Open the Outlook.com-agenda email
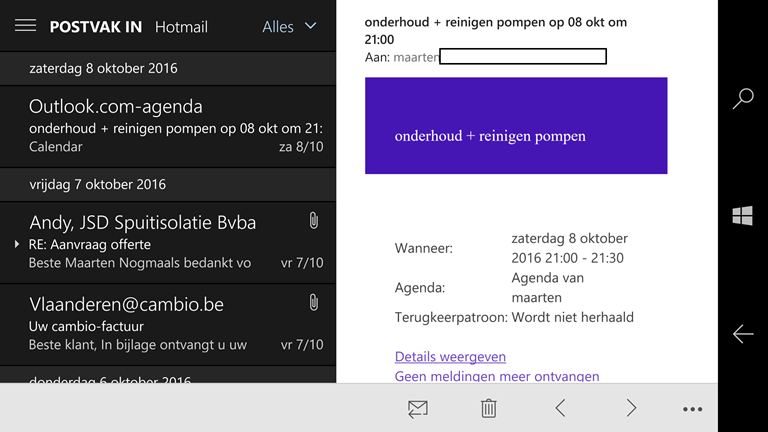The width and height of the screenshot is (768, 432). pos(168,126)
